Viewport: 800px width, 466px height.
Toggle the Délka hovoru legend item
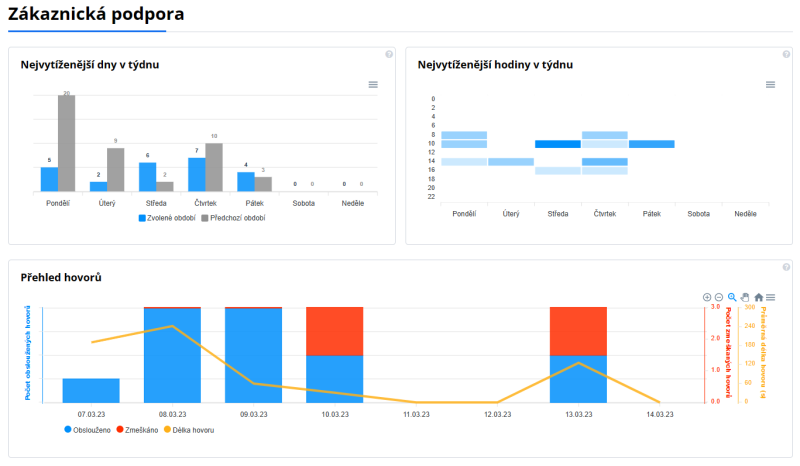click(x=194, y=430)
